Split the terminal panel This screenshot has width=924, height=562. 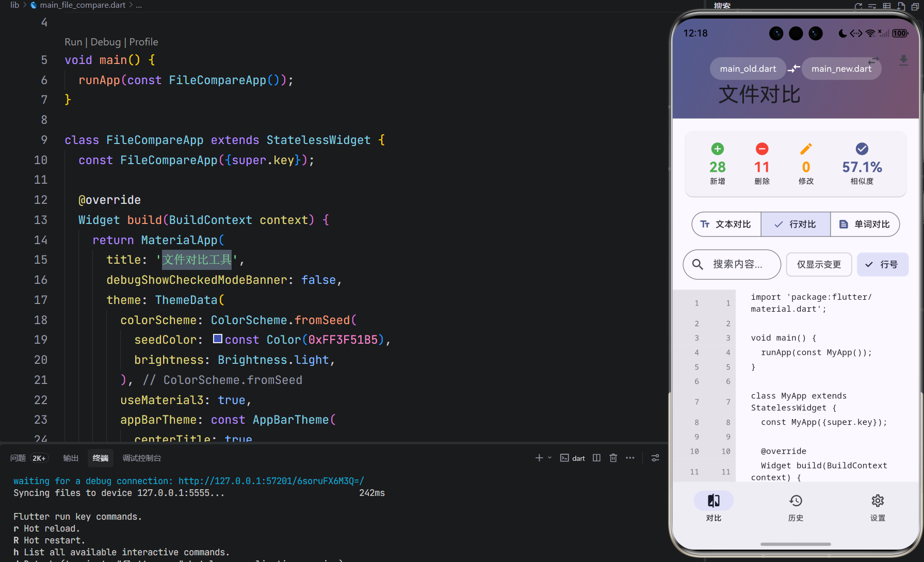[x=596, y=458]
